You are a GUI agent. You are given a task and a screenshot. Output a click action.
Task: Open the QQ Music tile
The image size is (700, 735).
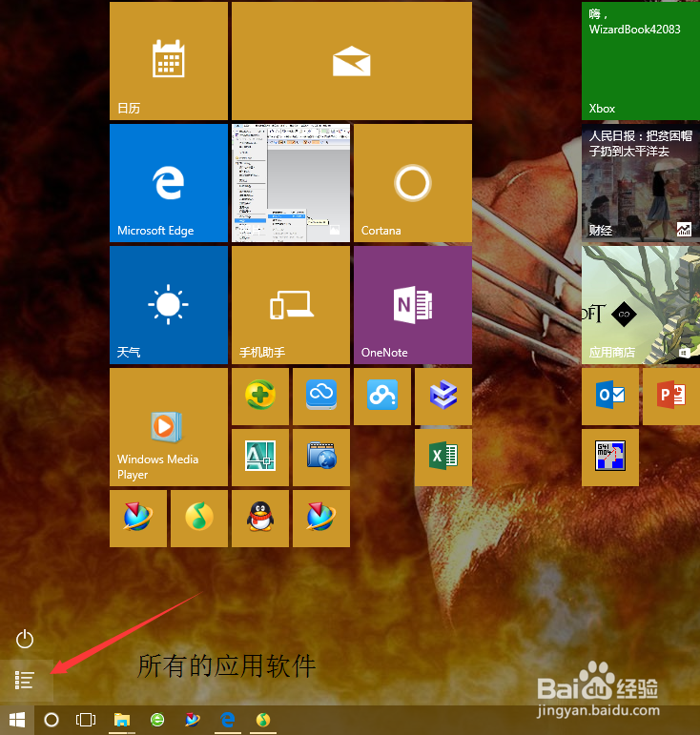[x=199, y=519]
